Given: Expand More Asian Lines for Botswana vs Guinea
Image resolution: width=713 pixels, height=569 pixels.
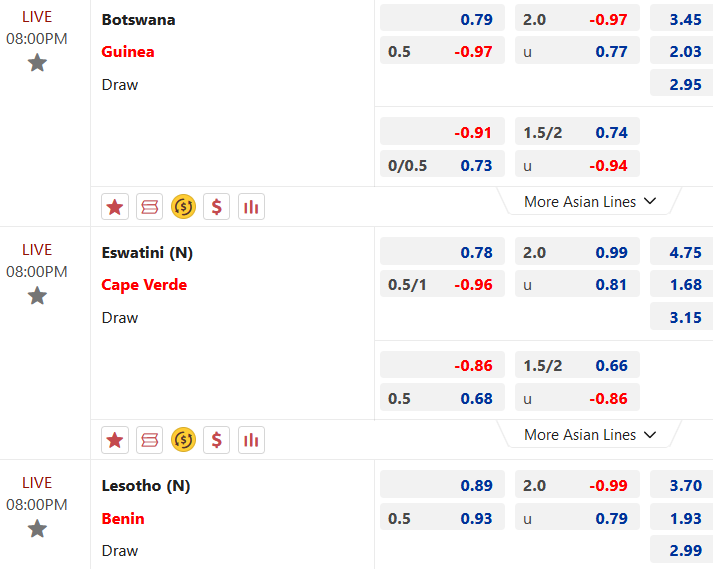Looking at the screenshot, I should tap(590, 202).
